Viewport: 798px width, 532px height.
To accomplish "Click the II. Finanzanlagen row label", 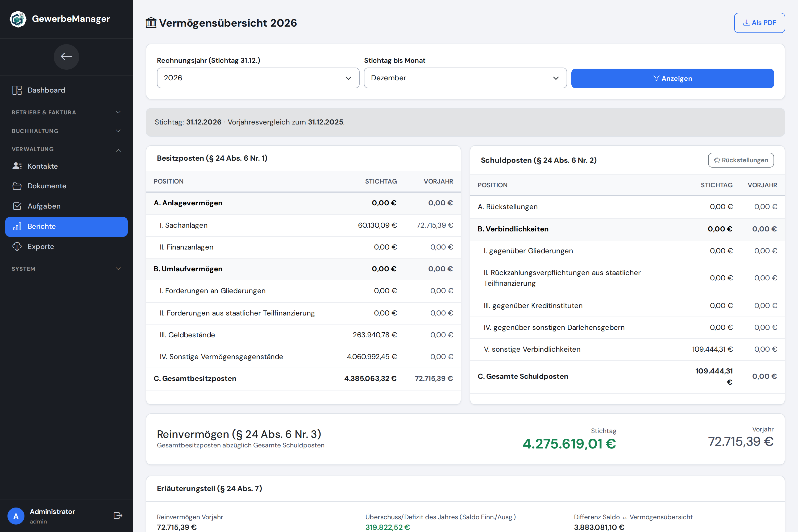I will tap(187, 247).
